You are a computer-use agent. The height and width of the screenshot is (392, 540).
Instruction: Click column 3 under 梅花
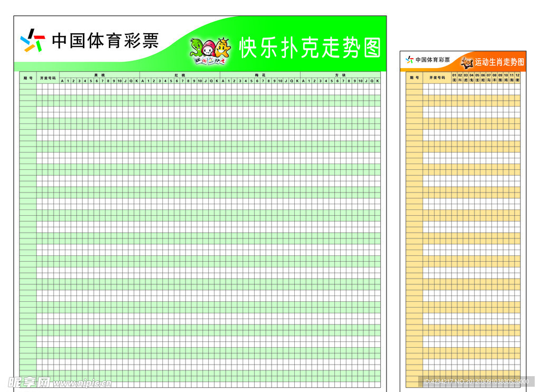(x=240, y=81)
